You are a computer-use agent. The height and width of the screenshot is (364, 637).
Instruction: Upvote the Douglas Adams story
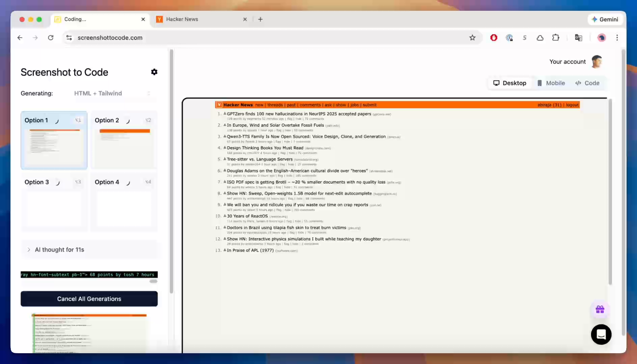225,171
